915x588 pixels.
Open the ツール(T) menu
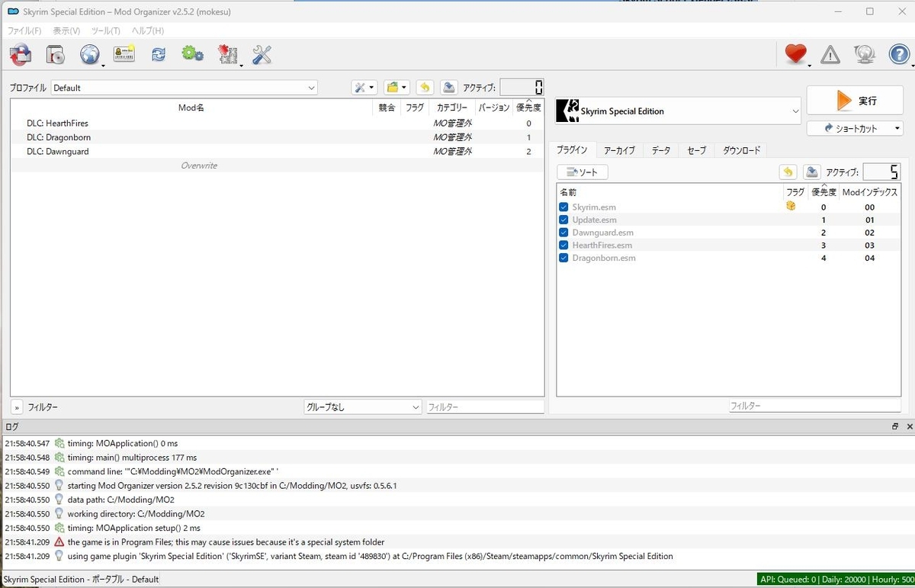[x=106, y=31]
